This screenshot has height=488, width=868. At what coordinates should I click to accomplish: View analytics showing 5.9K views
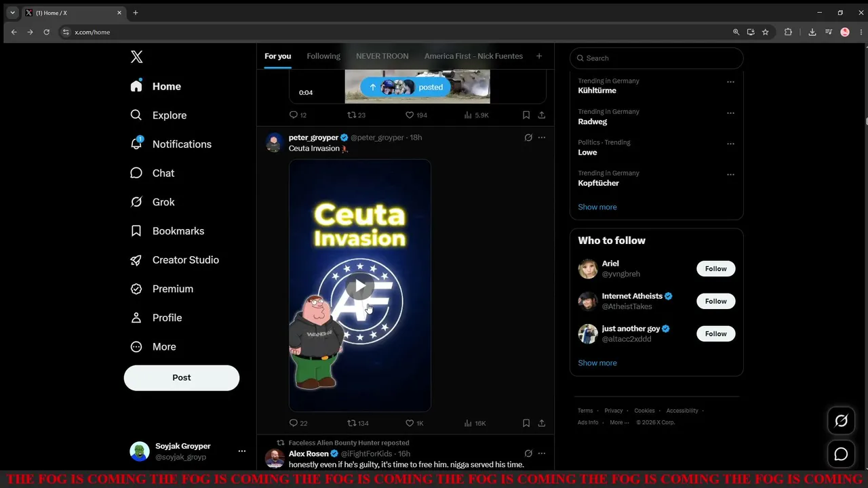coord(476,115)
